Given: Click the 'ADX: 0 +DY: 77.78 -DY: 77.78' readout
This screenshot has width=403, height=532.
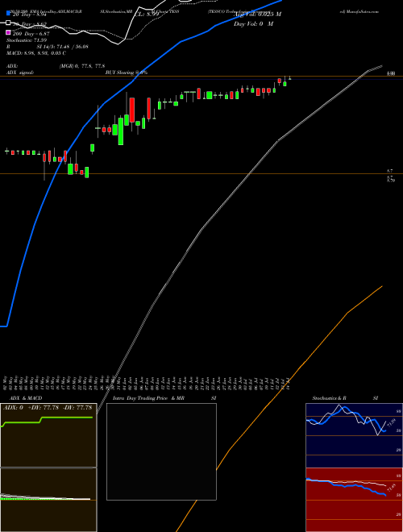Looking at the screenshot, I should tap(48, 408).
